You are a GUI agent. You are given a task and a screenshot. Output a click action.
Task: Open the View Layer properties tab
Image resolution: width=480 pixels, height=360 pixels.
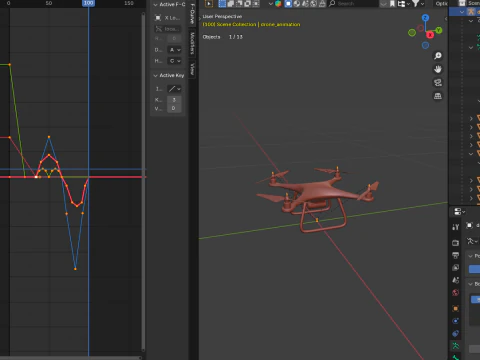(455, 268)
